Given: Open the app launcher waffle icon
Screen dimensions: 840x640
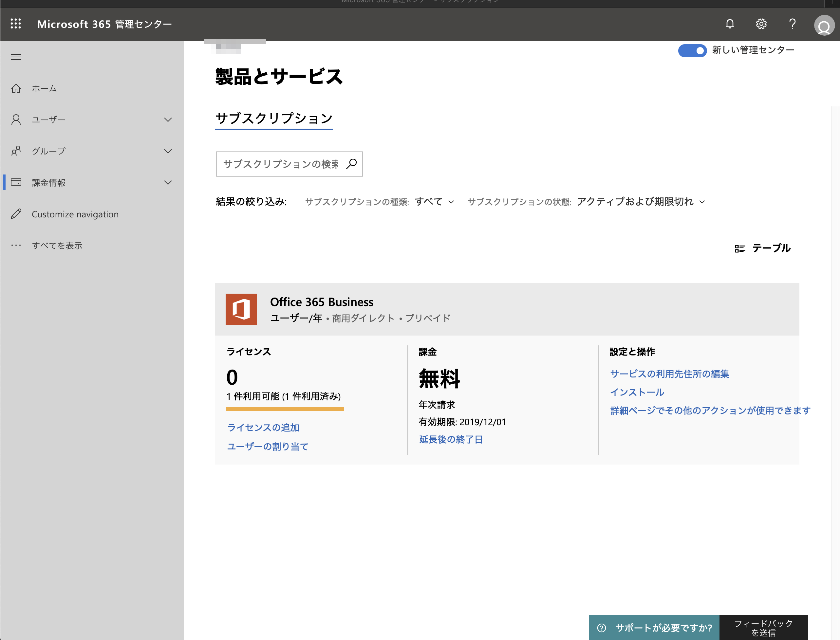Looking at the screenshot, I should click(16, 24).
